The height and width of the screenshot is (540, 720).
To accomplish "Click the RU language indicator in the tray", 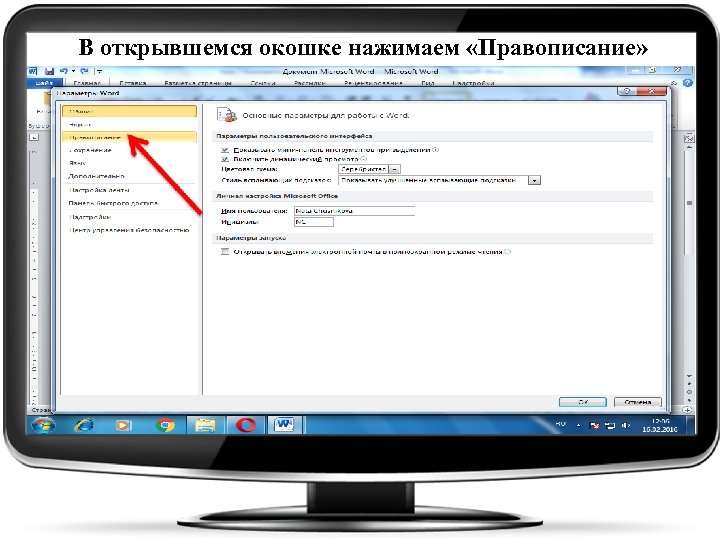I will pyautogui.click(x=560, y=424).
